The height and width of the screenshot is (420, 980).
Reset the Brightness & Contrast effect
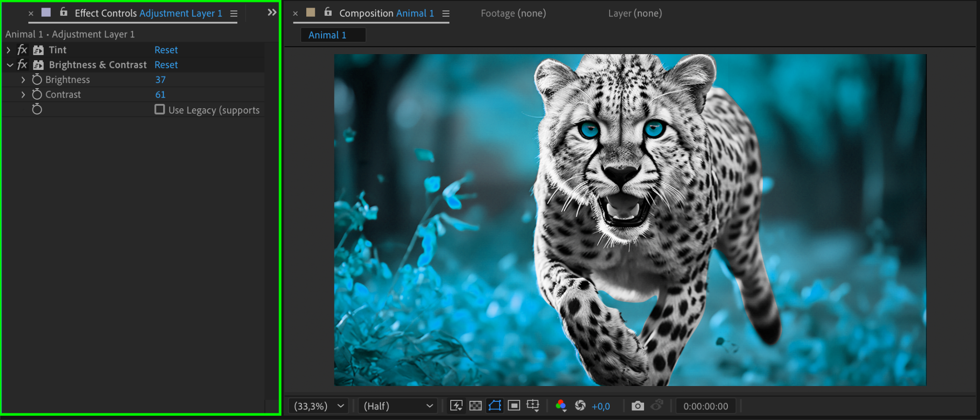[x=166, y=65]
